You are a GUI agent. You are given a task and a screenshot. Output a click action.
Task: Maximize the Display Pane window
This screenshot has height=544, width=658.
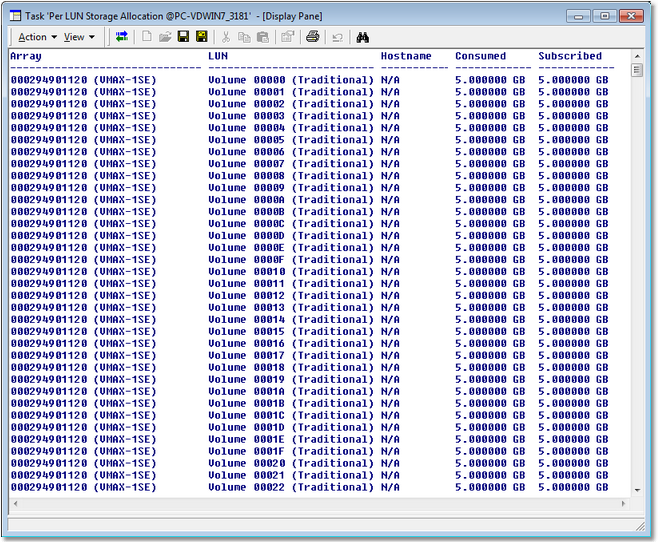point(604,16)
